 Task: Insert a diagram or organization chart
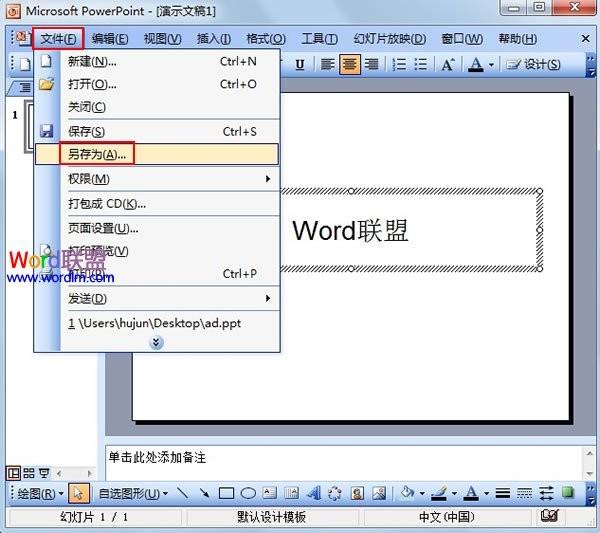tap(335, 493)
